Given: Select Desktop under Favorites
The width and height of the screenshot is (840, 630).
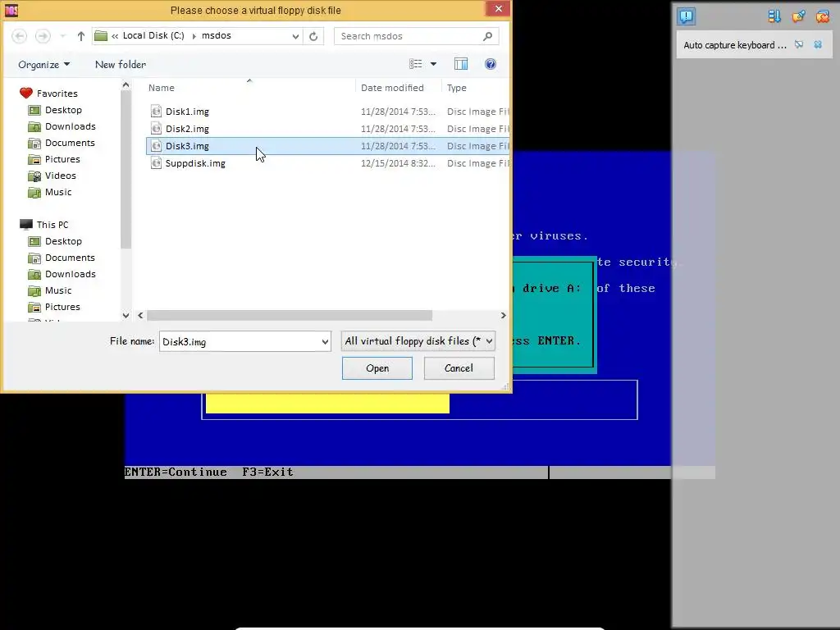Looking at the screenshot, I should [x=63, y=110].
